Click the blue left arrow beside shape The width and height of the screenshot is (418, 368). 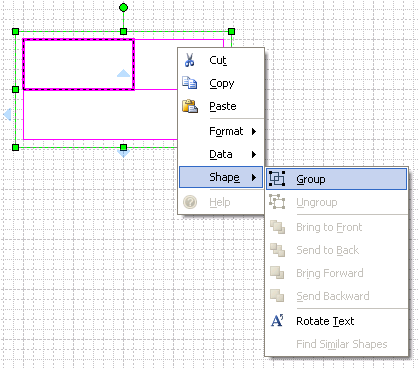point(7,114)
